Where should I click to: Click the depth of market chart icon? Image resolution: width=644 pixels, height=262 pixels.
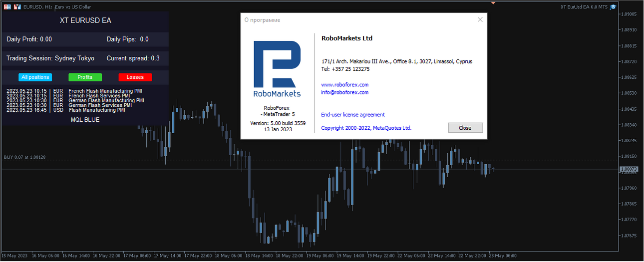17,7
